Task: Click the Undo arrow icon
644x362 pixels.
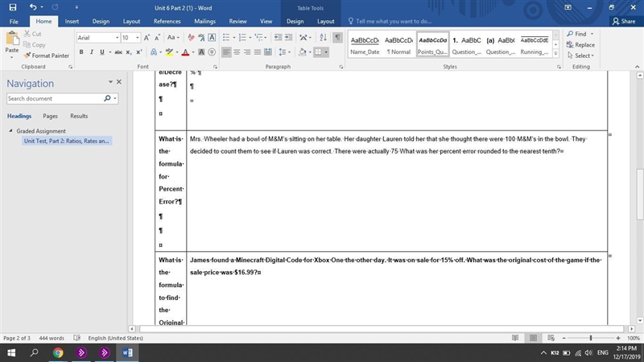Action: click(33, 7)
